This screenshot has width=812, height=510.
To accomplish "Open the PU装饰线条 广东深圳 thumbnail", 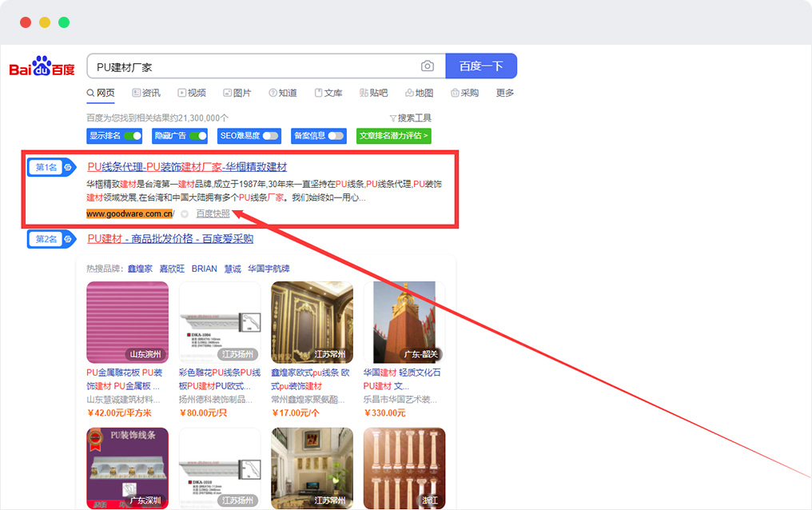I will (x=127, y=468).
